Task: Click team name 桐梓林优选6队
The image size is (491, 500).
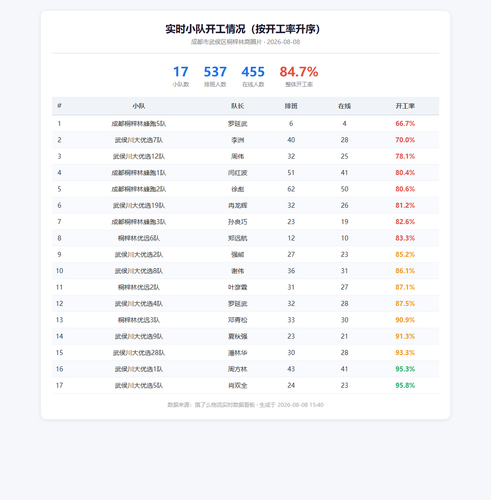Action: point(139,238)
